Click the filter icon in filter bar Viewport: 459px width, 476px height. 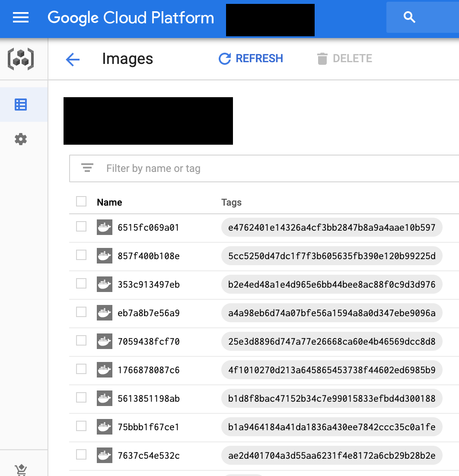87,168
